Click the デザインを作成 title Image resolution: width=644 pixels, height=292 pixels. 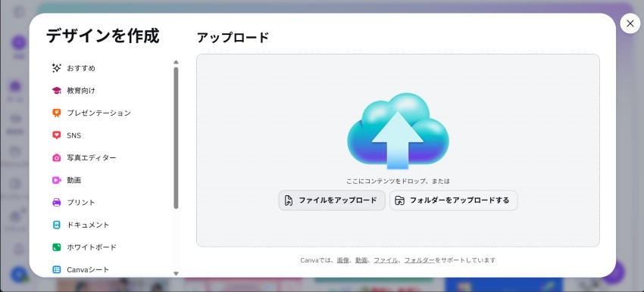click(x=102, y=36)
